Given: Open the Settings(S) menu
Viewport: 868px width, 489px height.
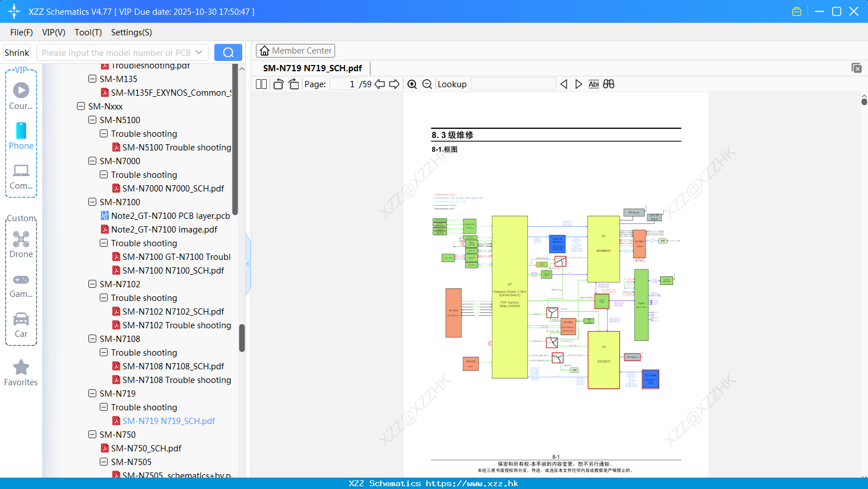Looking at the screenshot, I should pyautogui.click(x=132, y=32).
